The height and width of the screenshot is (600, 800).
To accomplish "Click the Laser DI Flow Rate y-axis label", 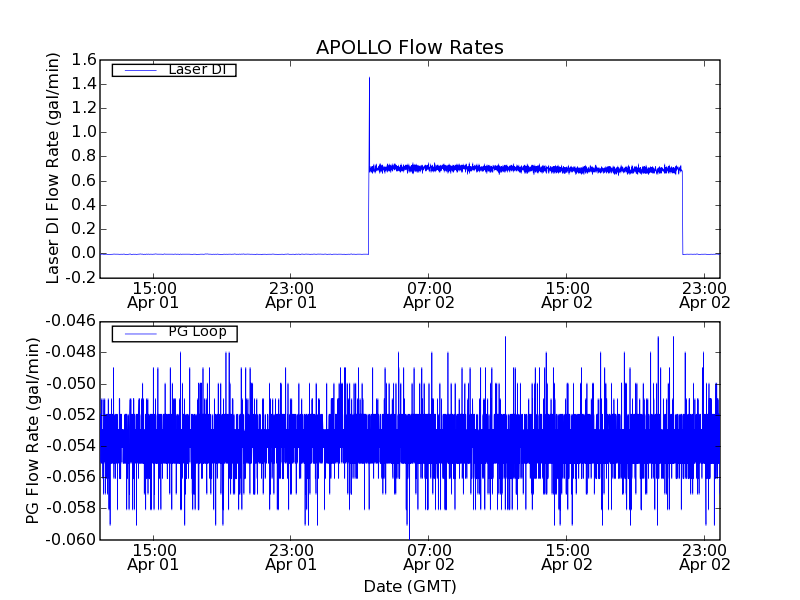I will coord(54,168).
